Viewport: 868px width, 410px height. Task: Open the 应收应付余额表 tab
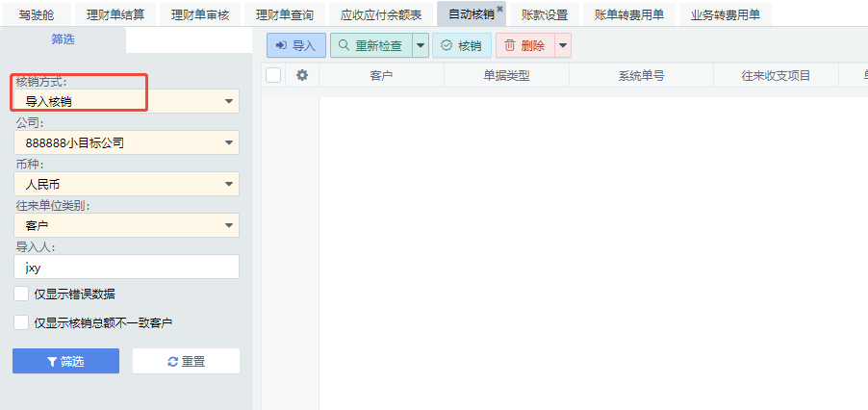[381, 14]
